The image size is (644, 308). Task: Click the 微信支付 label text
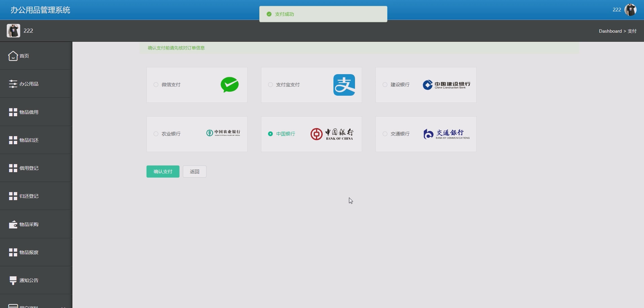click(171, 85)
